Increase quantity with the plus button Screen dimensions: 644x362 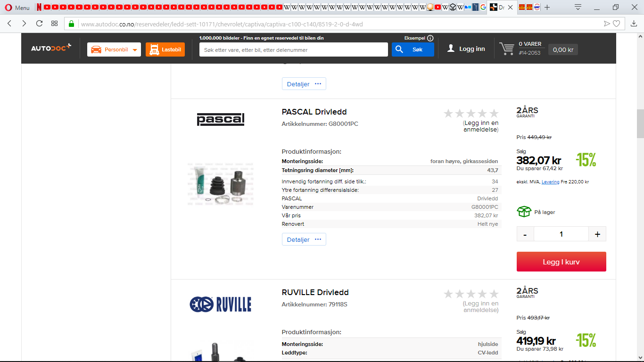tap(597, 234)
